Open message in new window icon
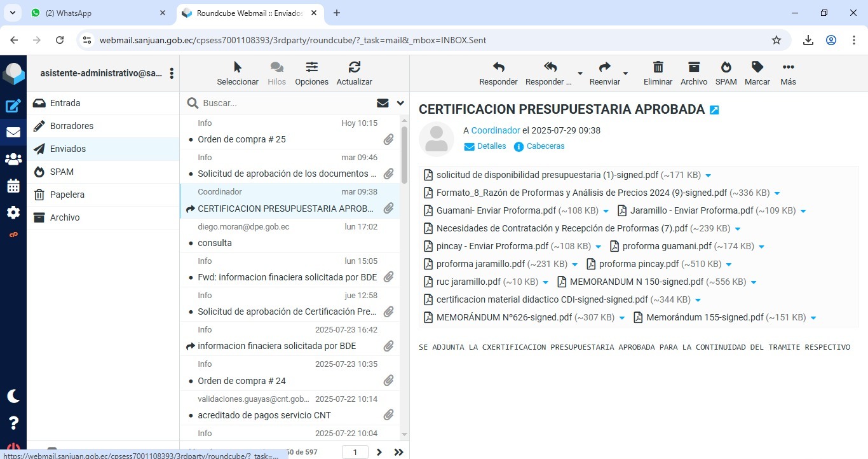This screenshot has height=459, width=868. pyautogui.click(x=714, y=110)
